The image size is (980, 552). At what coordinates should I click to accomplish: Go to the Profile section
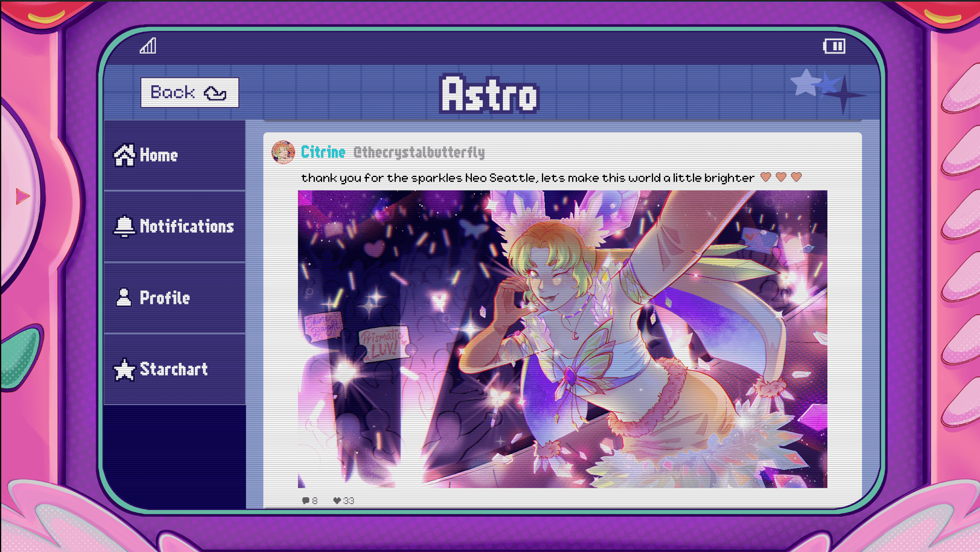(175, 298)
